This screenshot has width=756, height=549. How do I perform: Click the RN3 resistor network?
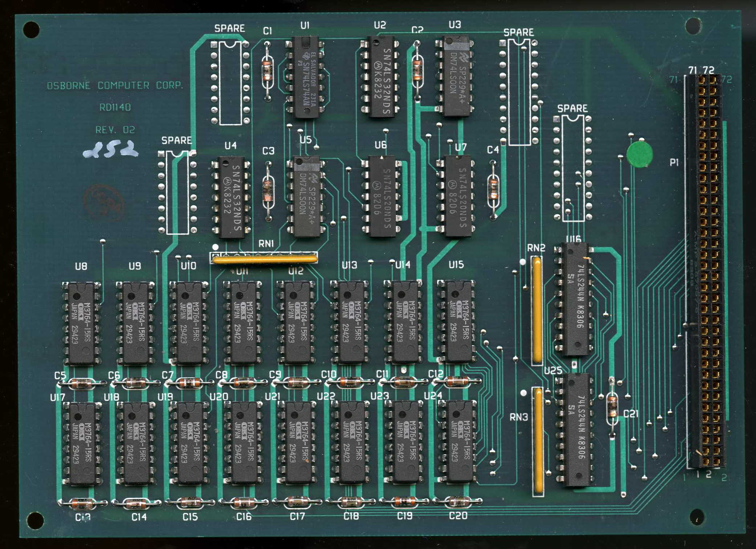point(538,441)
